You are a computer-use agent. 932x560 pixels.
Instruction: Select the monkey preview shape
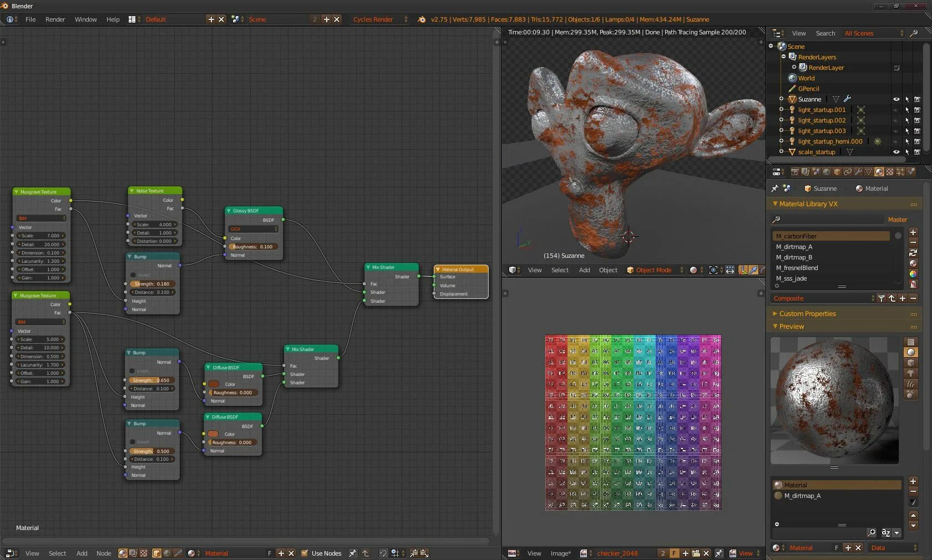pos(911,373)
